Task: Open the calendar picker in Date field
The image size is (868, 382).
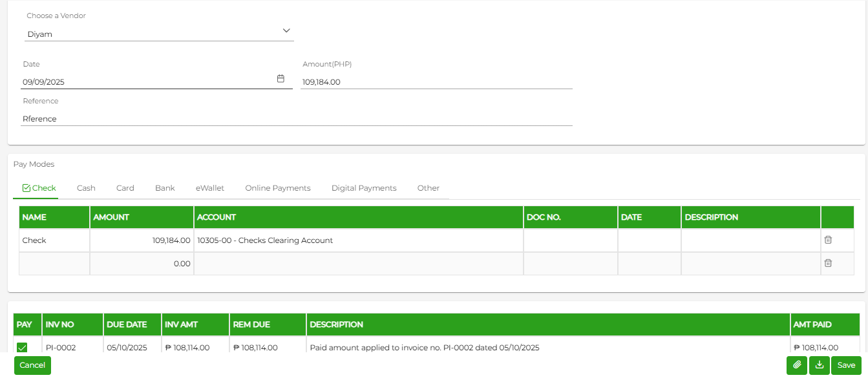Action: pos(281,79)
